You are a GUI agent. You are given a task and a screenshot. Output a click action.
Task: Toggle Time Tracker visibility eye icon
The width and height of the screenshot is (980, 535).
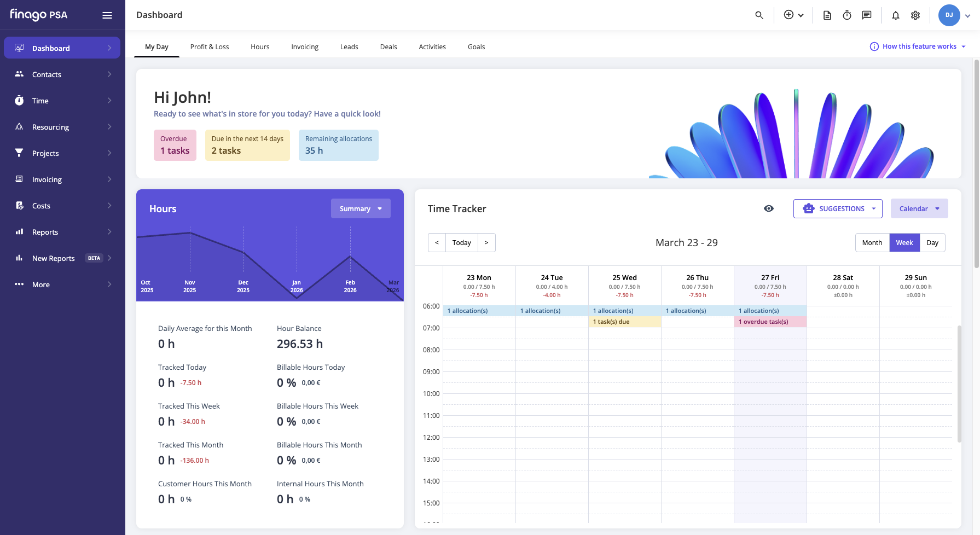(769, 208)
